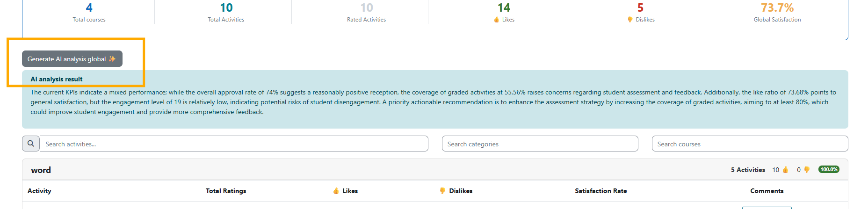This screenshot has height=209, width=868.
Task: Select the Search courses field
Action: click(x=750, y=144)
